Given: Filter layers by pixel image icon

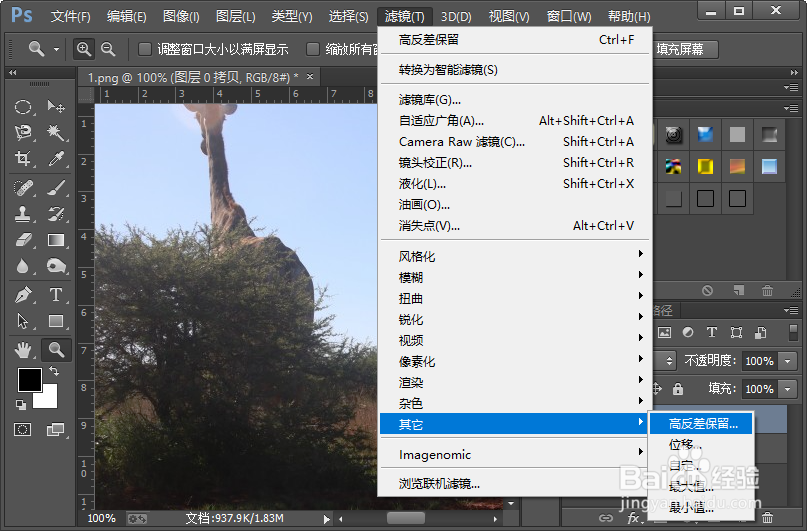Looking at the screenshot, I should [664, 332].
